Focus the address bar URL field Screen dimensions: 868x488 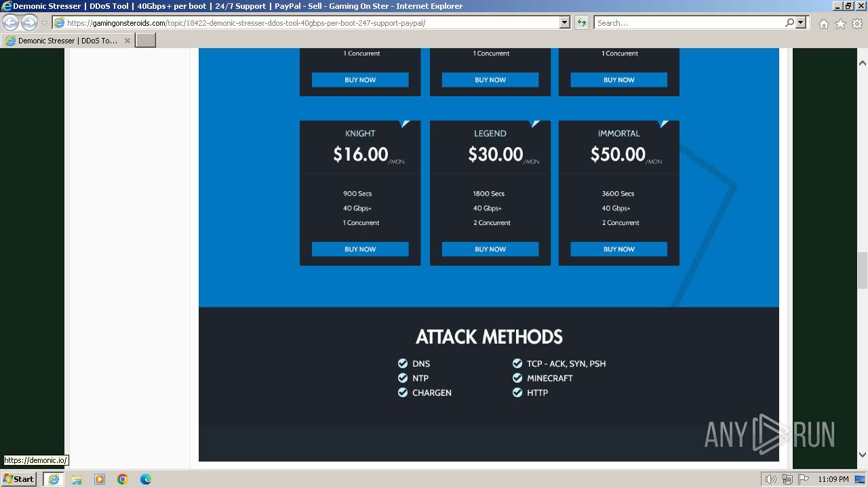(x=312, y=23)
